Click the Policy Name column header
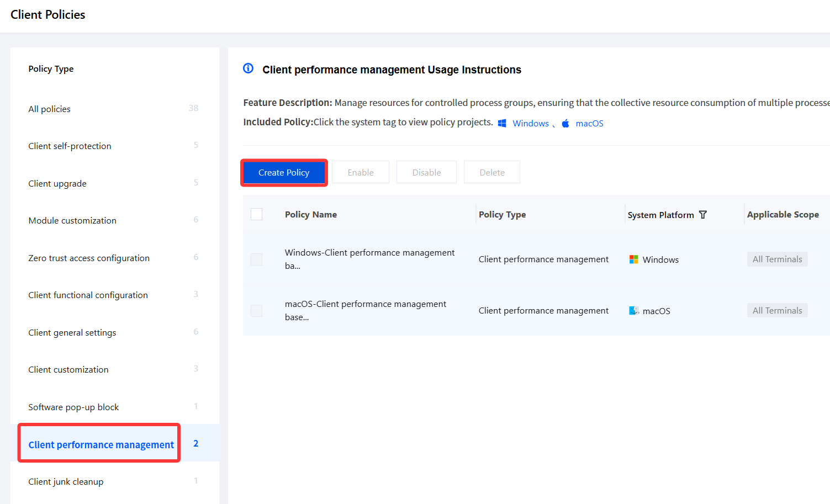The image size is (830, 504). 311,214
